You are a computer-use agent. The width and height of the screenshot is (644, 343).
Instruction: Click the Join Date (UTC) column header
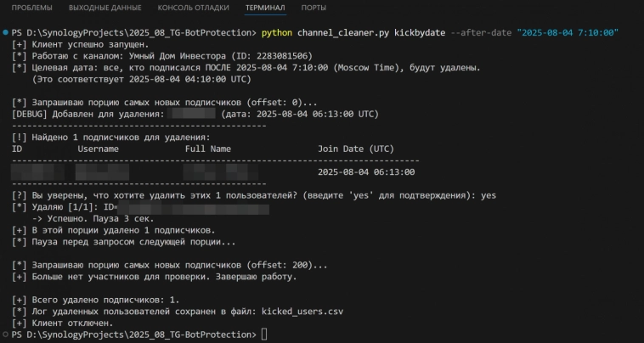(355, 149)
